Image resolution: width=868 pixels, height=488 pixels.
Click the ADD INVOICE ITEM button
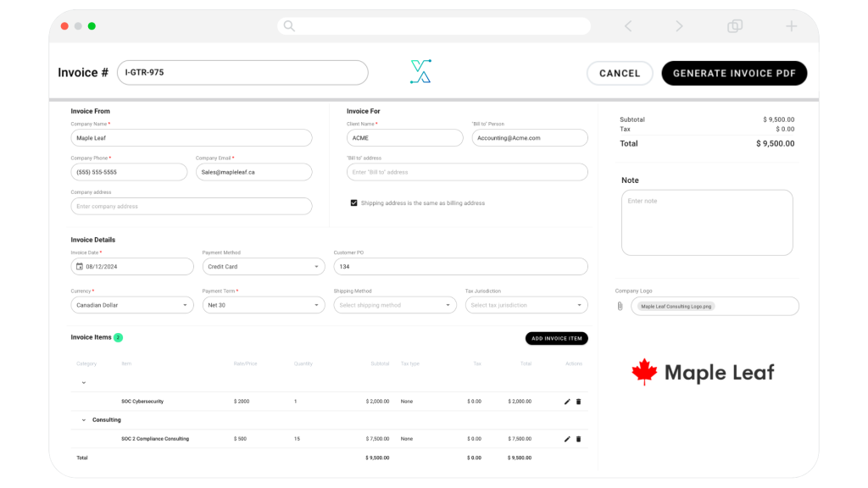(x=556, y=338)
